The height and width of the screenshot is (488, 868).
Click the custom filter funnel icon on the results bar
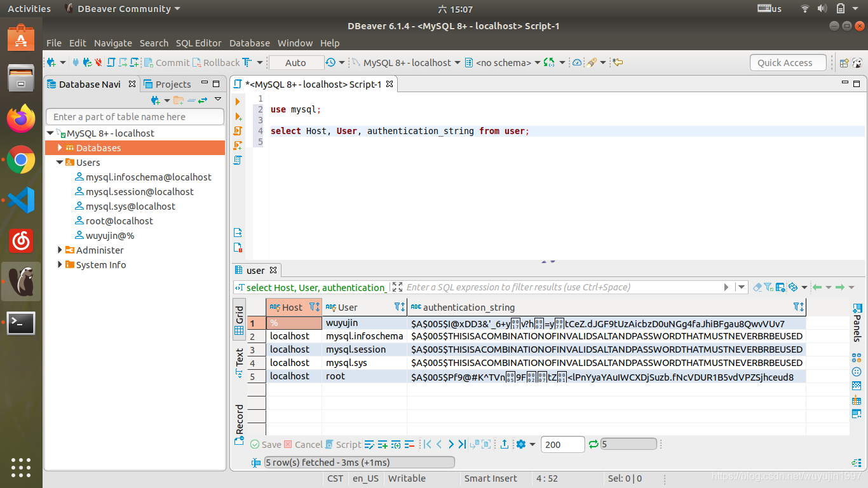point(768,287)
